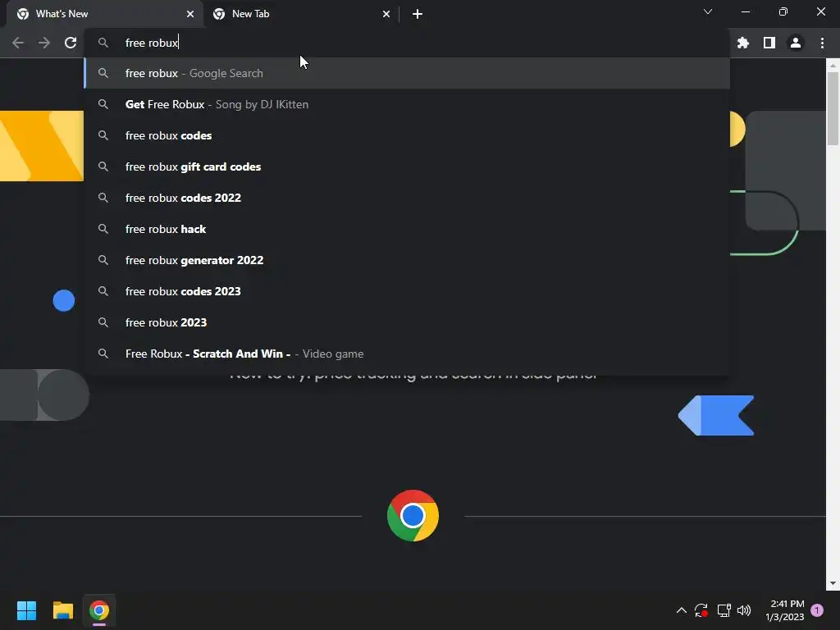840x630 pixels.
Task: Click the page vertical scrollbar thumb
Action: pyautogui.click(x=833, y=107)
